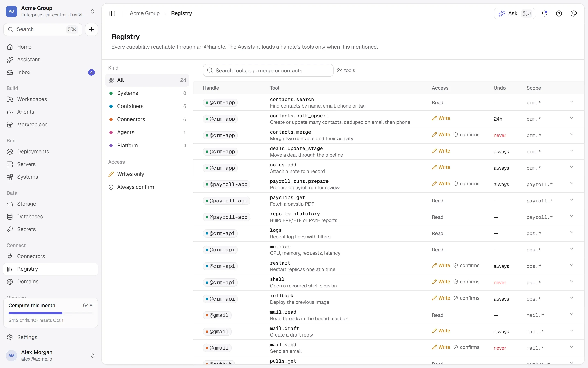
Task: Go to Acme Group breadcrumb
Action: click(x=145, y=13)
